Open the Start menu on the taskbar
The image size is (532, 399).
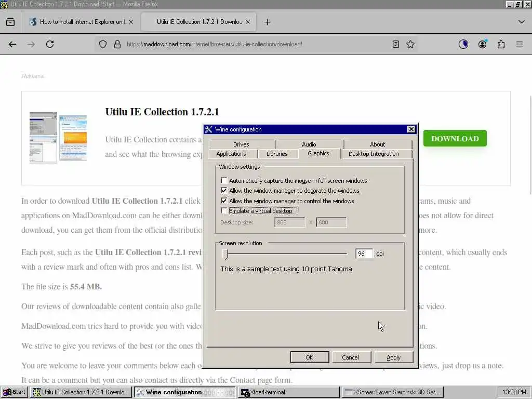click(14, 392)
